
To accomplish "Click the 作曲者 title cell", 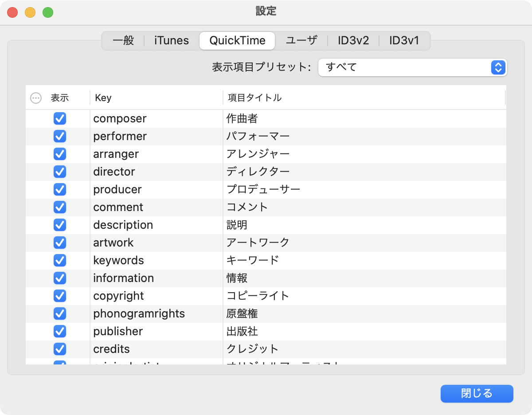I will click(x=364, y=118).
